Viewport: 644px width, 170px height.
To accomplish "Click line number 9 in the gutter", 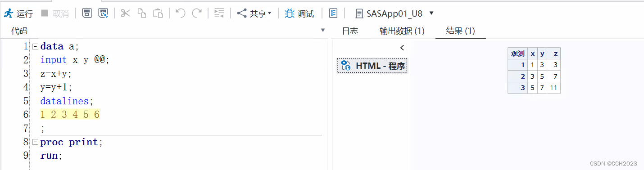I will 26,156.
